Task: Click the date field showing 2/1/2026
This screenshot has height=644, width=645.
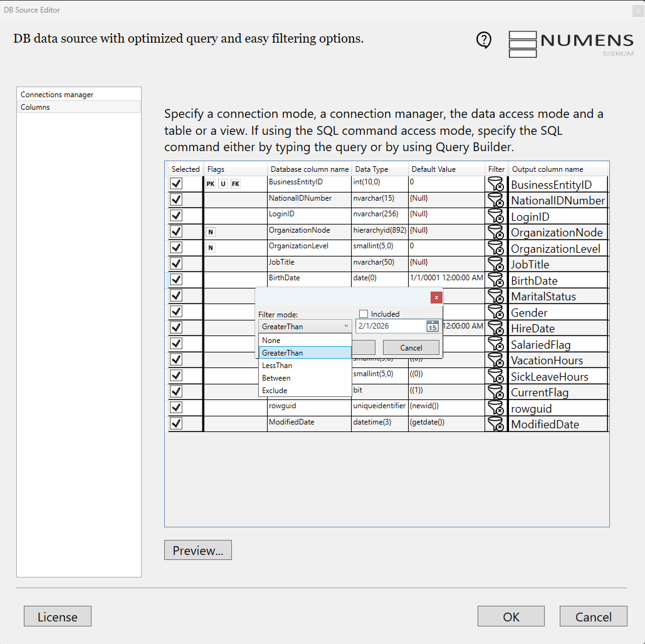Action: click(390, 326)
